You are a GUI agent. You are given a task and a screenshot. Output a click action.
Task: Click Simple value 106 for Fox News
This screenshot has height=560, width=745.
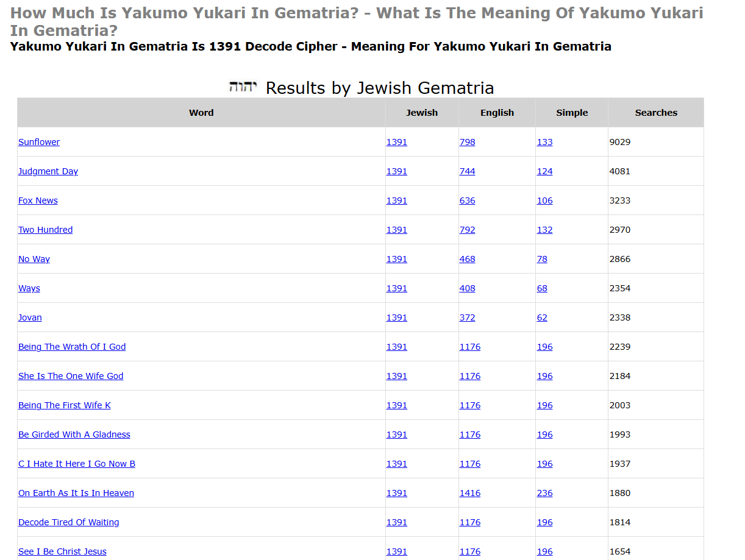(x=545, y=200)
